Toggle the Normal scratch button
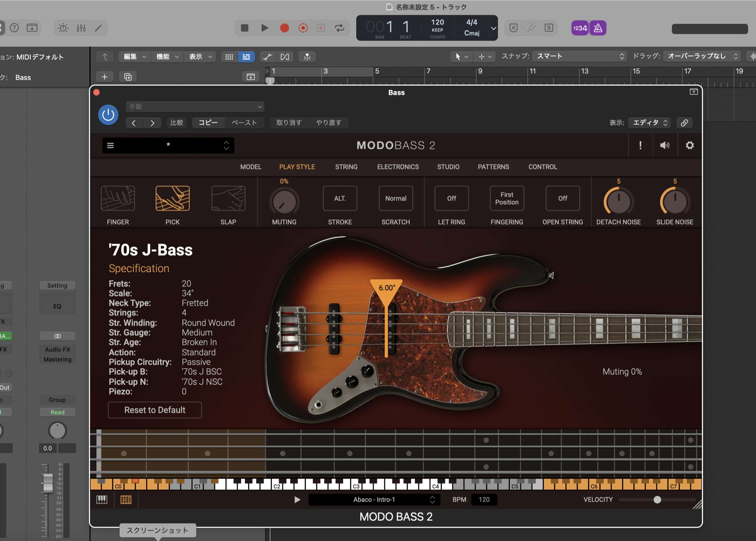The image size is (756, 541). (x=396, y=198)
